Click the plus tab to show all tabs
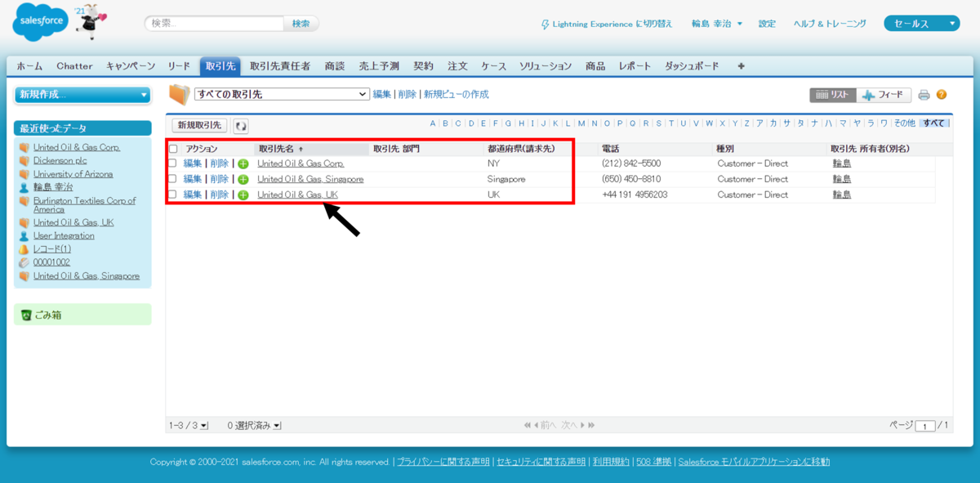Viewport: 980px width, 483px height. (x=742, y=66)
